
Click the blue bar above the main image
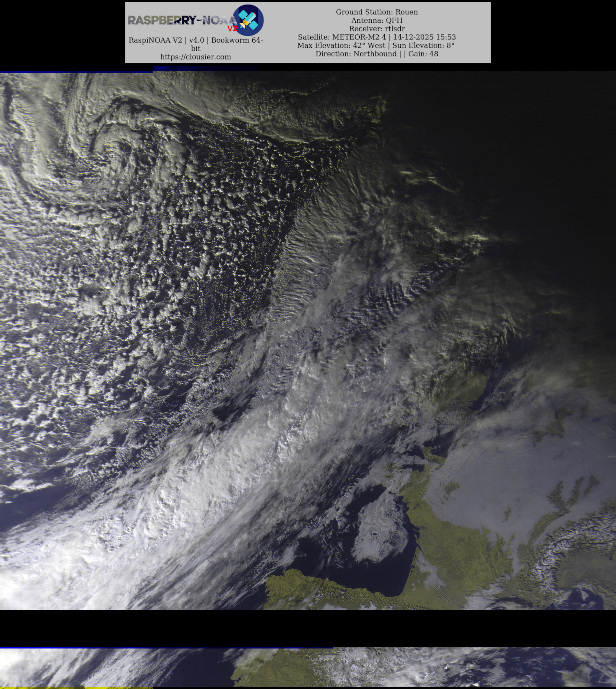pyautogui.click(x=76, y=72)
